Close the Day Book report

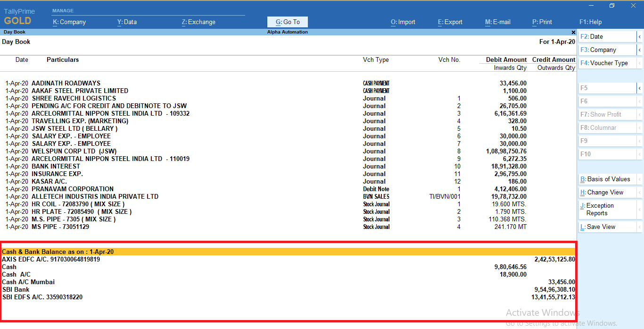[573, 32]
